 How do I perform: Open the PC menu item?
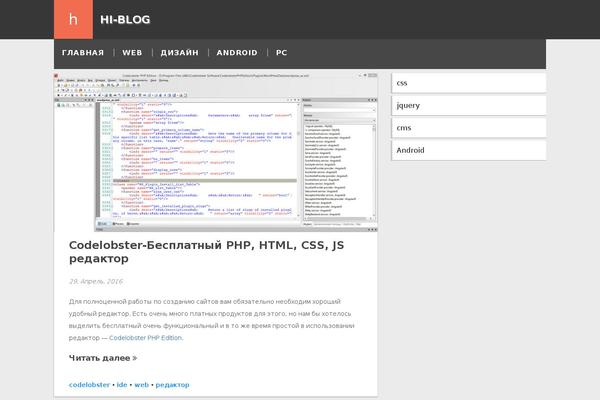(x=282, y=53)
